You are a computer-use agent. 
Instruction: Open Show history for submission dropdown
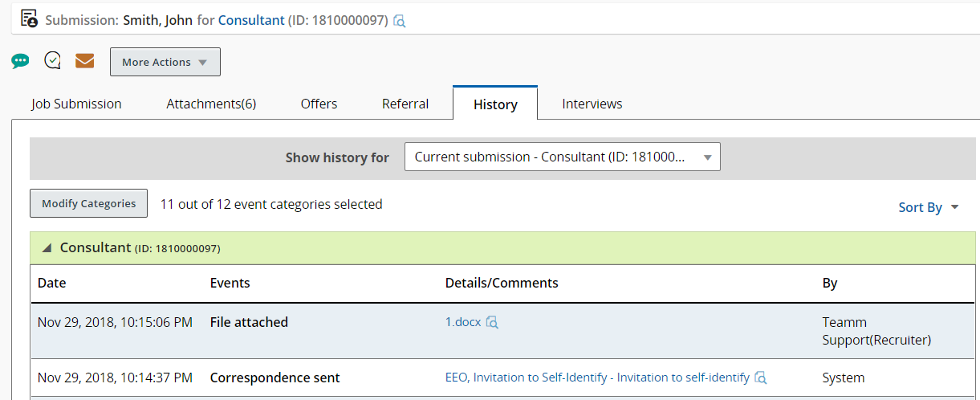pos(562,157)
